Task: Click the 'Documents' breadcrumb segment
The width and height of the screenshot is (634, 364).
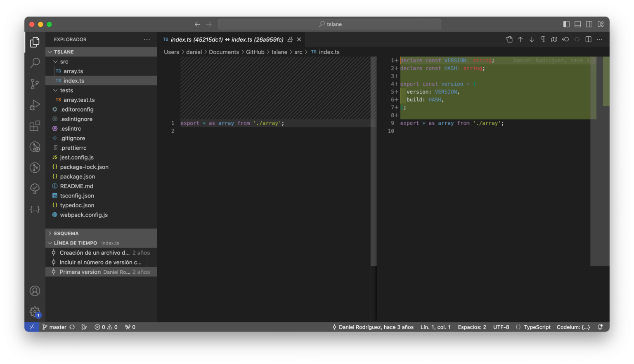Action: coord(224,52)
